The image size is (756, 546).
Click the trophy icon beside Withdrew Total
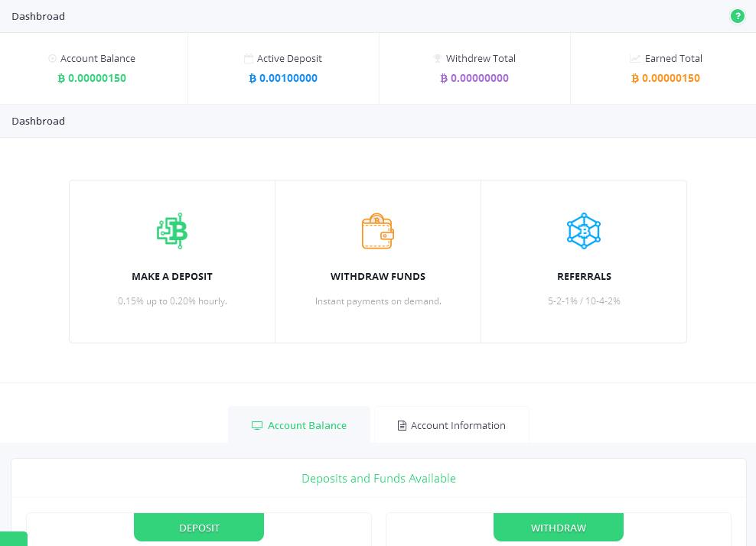pos(438,59)
